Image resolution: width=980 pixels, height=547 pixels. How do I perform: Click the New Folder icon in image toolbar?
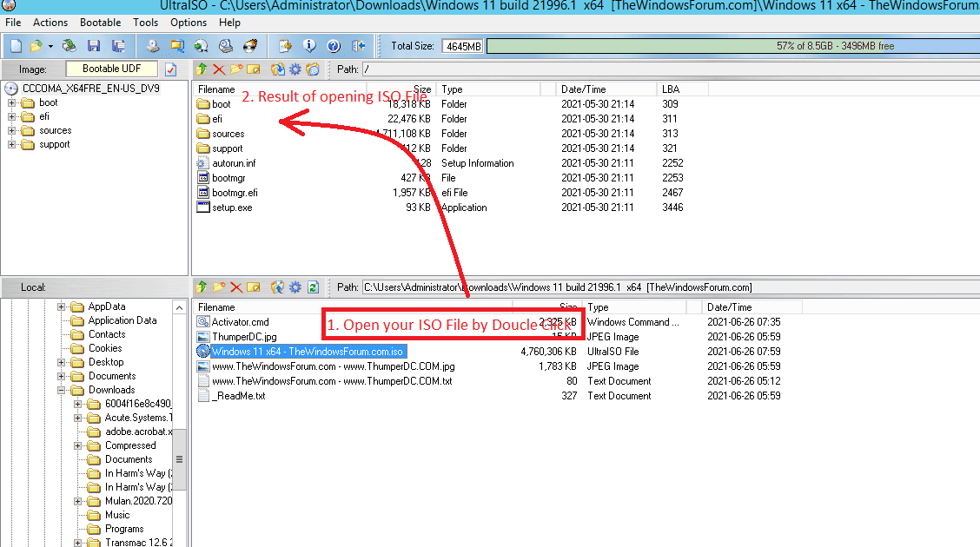coord(236,69)
